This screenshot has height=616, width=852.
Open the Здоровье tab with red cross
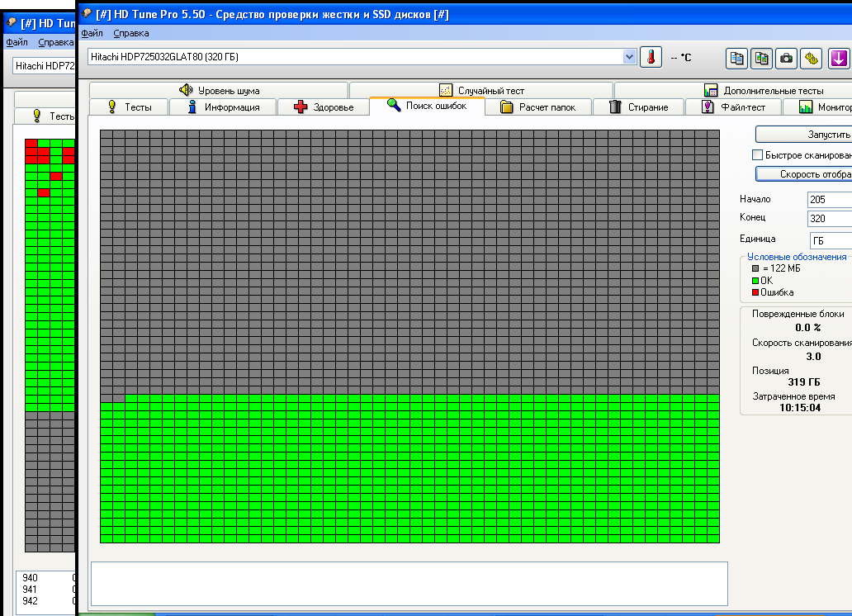coord(324,107)
